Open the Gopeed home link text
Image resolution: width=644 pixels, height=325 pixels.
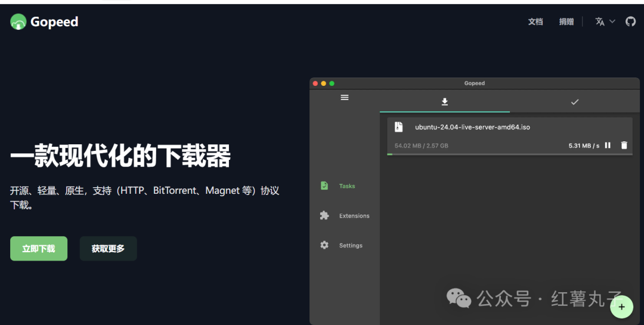(x=54, y=22)
